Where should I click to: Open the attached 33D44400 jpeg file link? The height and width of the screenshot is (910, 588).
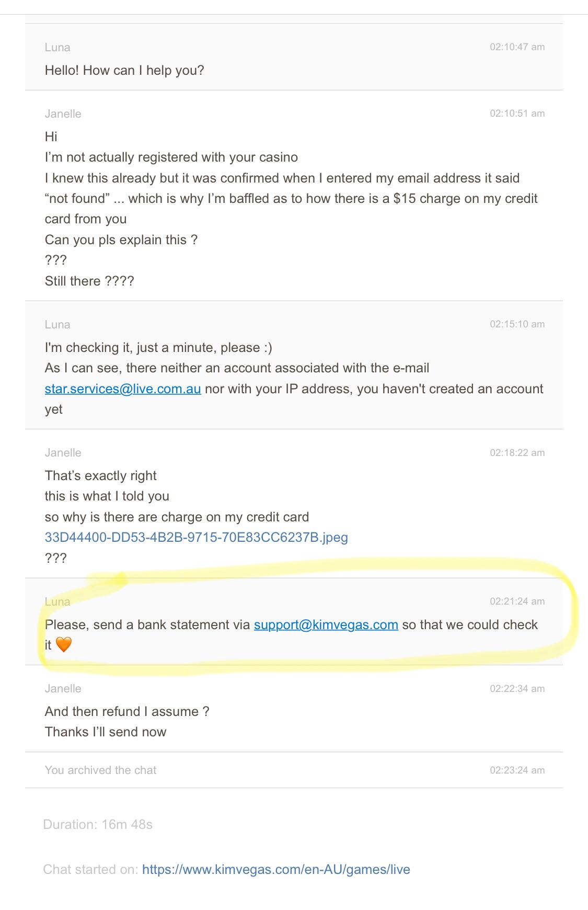tap(197, 537)
